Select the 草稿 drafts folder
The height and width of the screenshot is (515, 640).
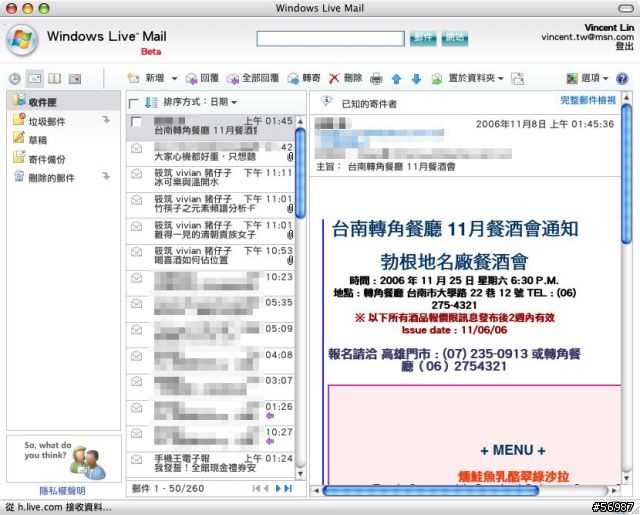(x=38, y=140)
